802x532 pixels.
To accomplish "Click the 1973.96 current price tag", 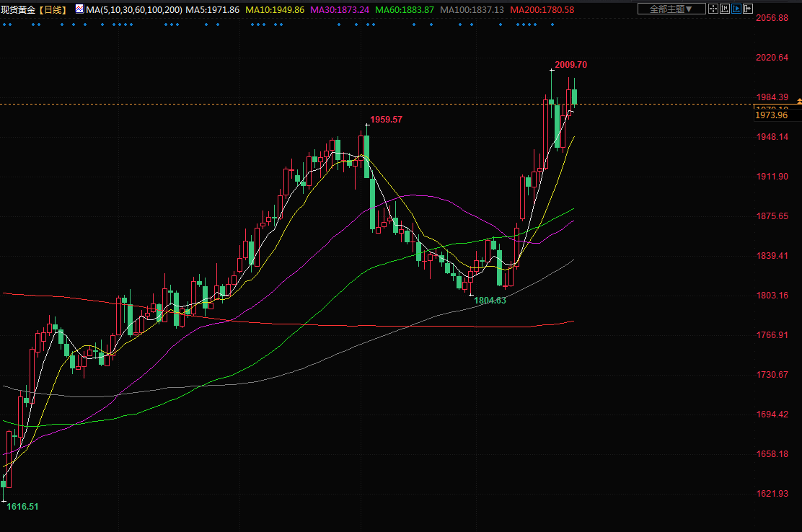I will [x=771, y=115].
